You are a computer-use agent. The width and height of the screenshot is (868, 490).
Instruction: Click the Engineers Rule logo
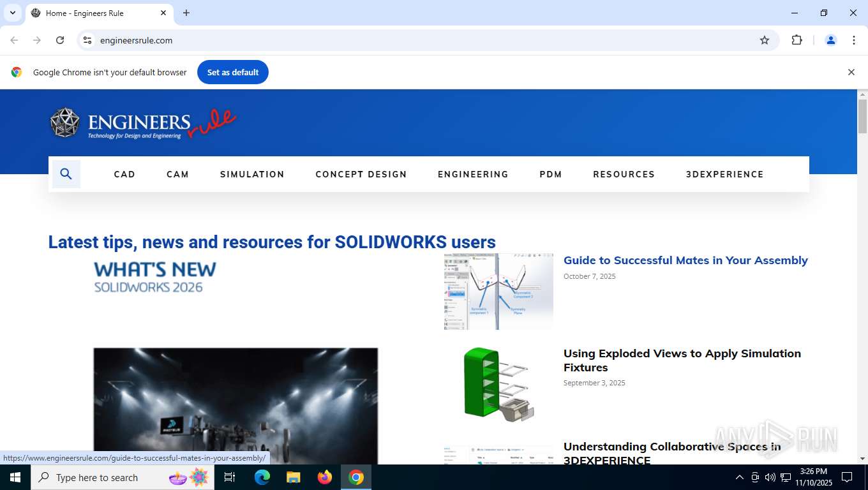(144, 123)
